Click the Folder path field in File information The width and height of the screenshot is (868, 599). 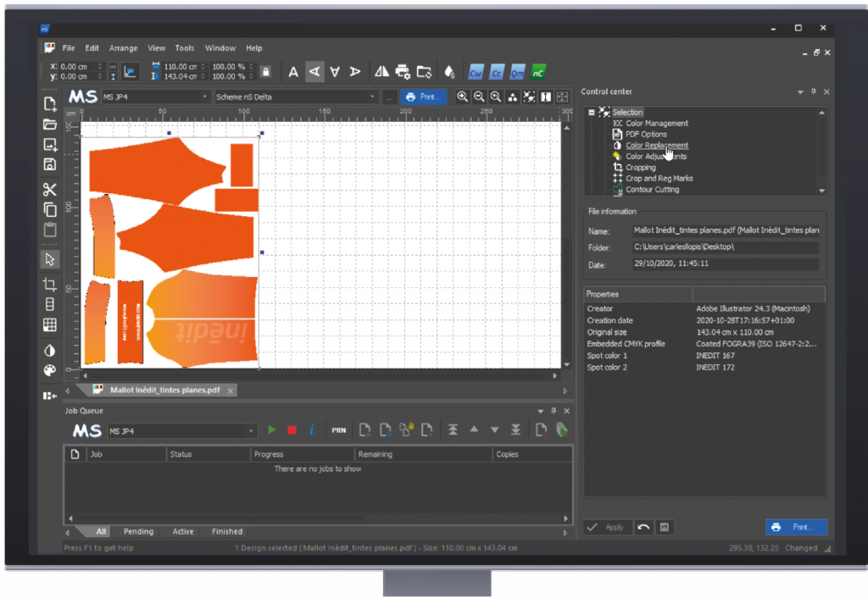point(726,247)
